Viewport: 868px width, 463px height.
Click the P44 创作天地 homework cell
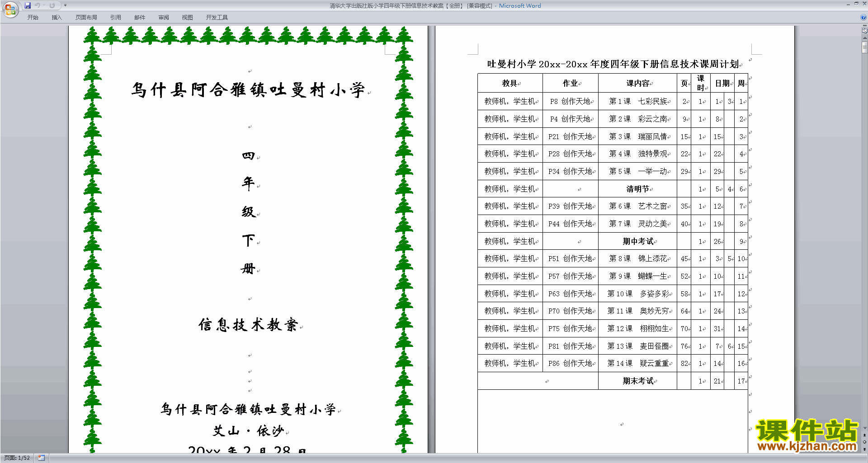pyautogui.click(x=571, y=224)
